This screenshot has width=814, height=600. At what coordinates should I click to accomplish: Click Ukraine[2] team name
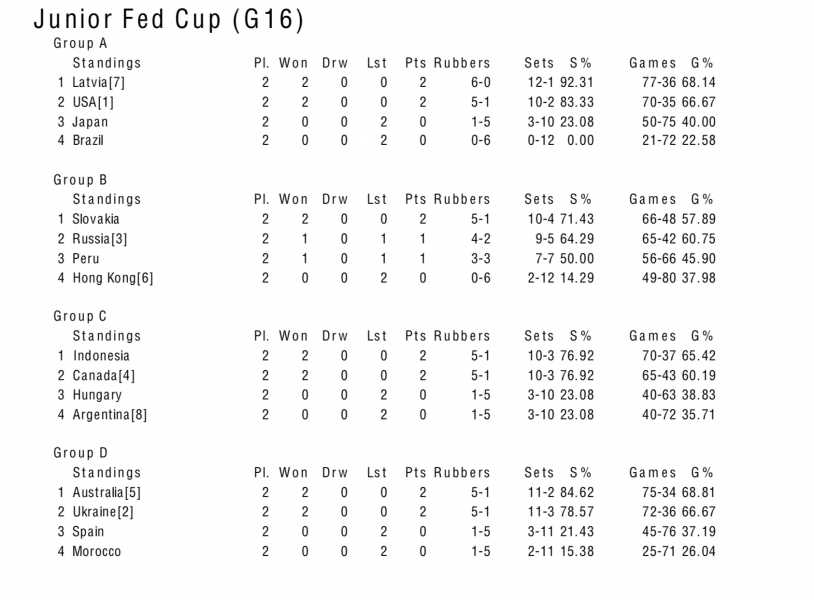pos(103,512)
